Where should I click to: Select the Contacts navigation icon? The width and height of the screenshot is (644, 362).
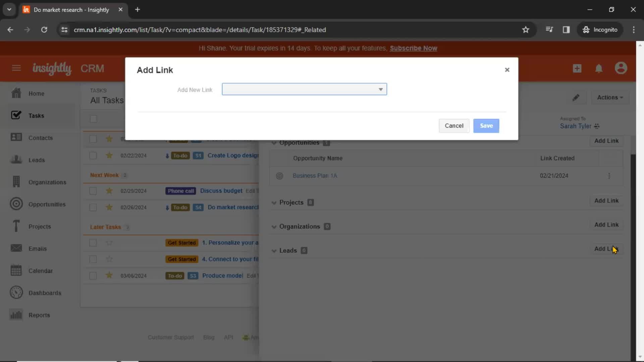tap(15, 137)
